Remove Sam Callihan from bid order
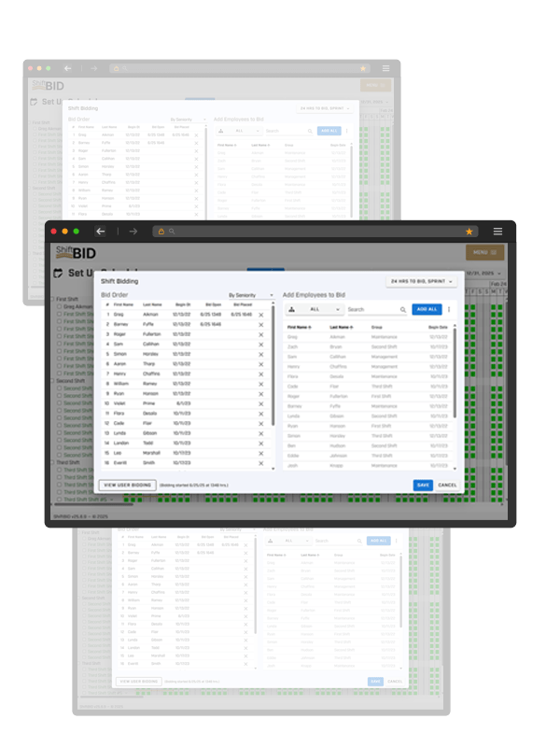 pyautogui.click(x=261, y=345)
